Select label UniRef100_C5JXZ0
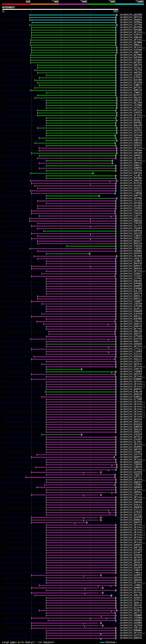The width and height of the screenshot is (146, 644). point(131,201)
